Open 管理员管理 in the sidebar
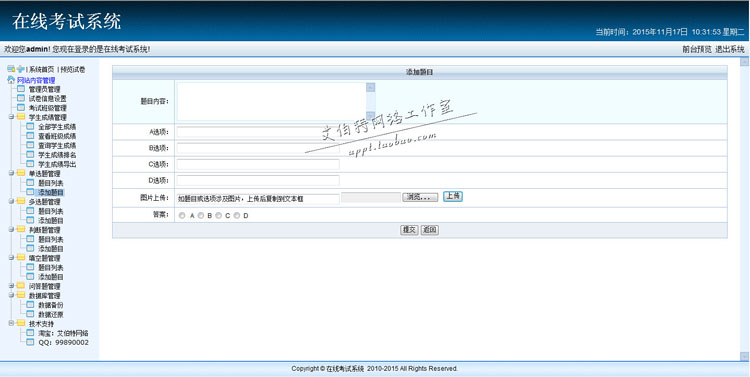This screenshot has width=750, height=377. pyautogui.click(x=44, y=89)
